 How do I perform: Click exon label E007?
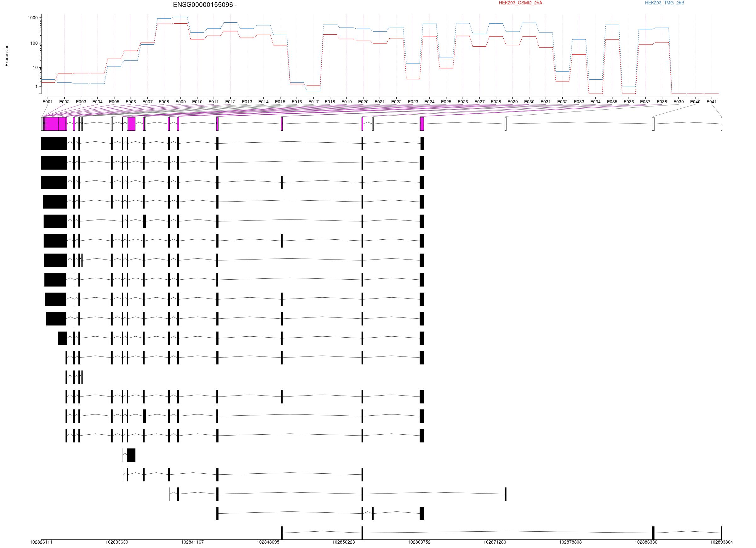(x=147, y=102)
